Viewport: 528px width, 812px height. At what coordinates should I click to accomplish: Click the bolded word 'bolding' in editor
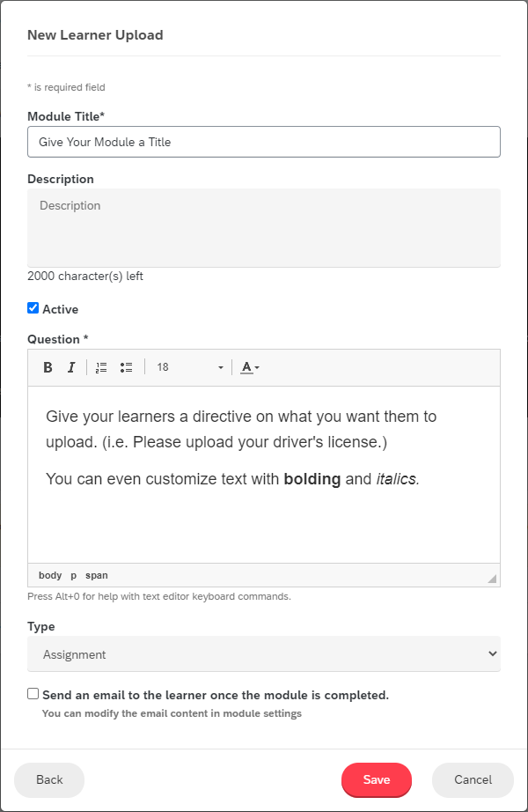pyautogui.click(x=312, y=479)
